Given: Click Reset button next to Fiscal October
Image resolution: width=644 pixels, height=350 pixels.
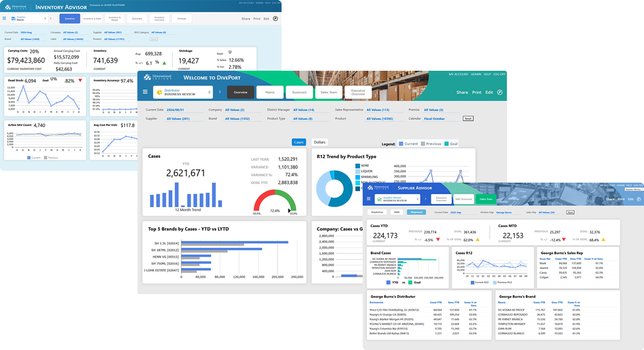Looking at the screenshot, I should click(x=468, y=118).
